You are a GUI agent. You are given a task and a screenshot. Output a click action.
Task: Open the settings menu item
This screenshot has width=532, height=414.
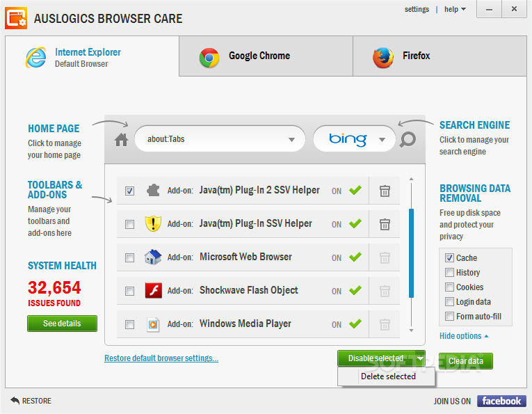point(417,10)
